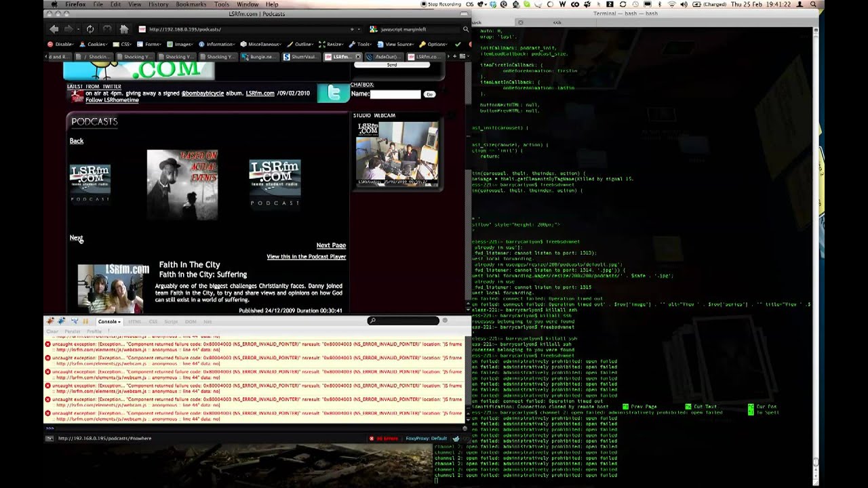Screen dimensions: 868x488
Task: Open the Bluetooth icon in the menu bar
Action: tap(659, 4)
